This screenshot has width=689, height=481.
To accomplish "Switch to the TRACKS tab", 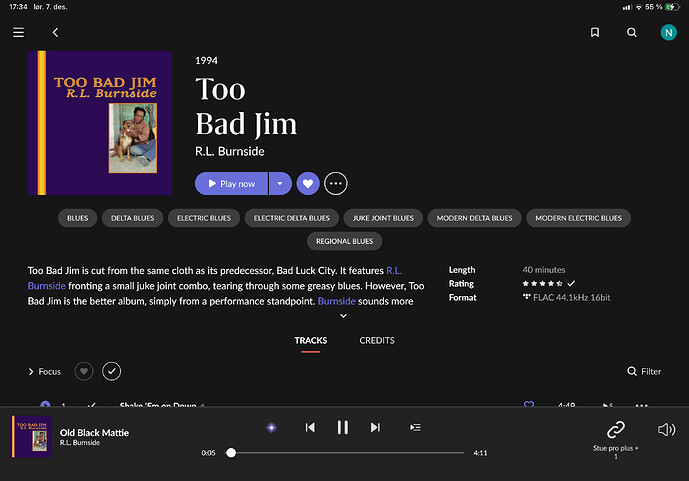I will pyautogui.click(x=311, y=340).
